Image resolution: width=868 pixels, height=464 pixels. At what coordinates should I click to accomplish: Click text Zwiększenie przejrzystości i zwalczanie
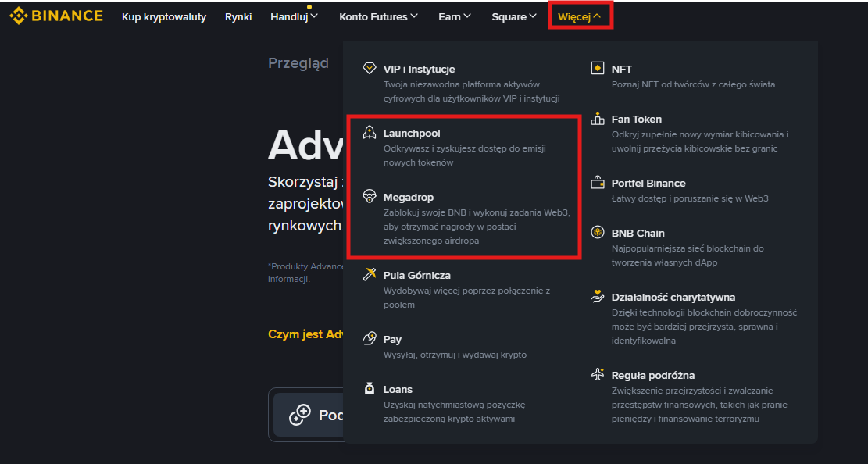coord(699,404)
